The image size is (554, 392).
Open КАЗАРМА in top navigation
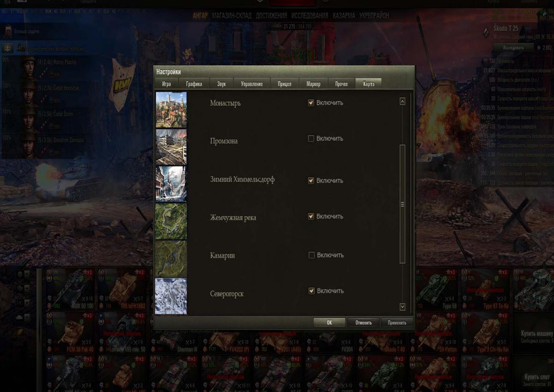click(x=344, y=16)
